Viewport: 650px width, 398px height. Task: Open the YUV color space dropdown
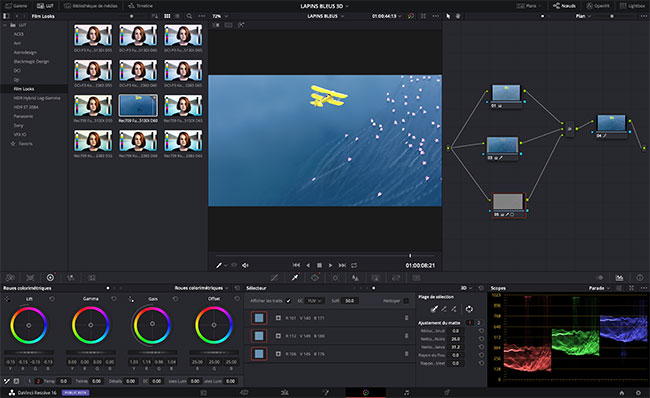click(x=314, y=301)
